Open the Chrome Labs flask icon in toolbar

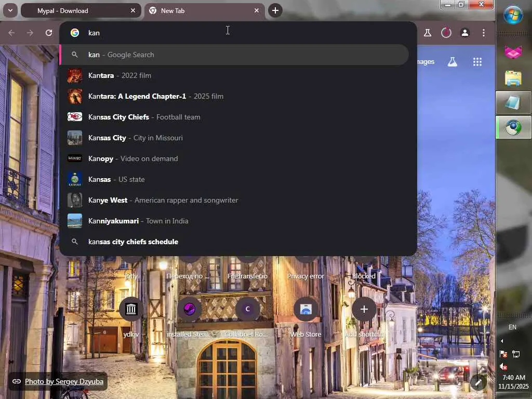[428, 33]
